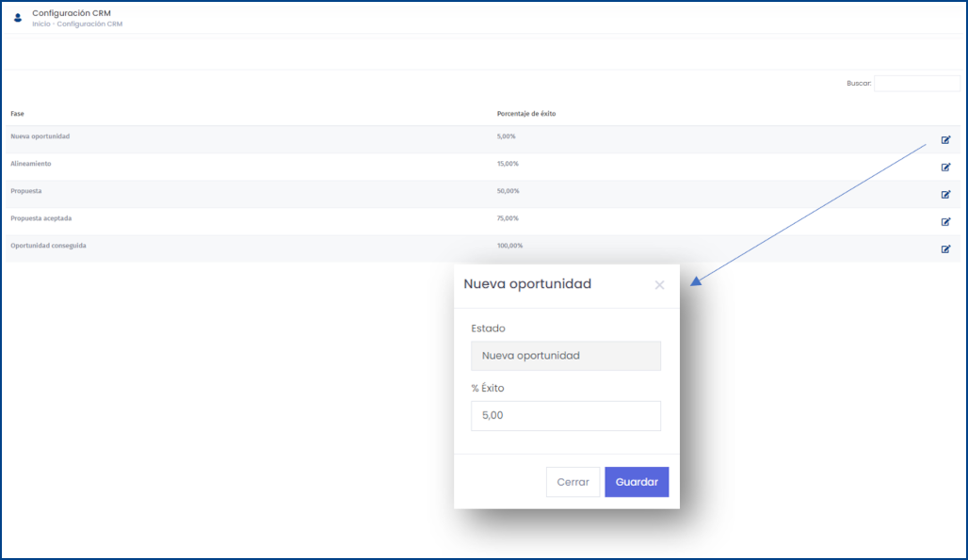The image size is (968, 560).
Task: Open Configuración CRM breadcrumb link
Action: pyautogui.click(x=89, y=24)
